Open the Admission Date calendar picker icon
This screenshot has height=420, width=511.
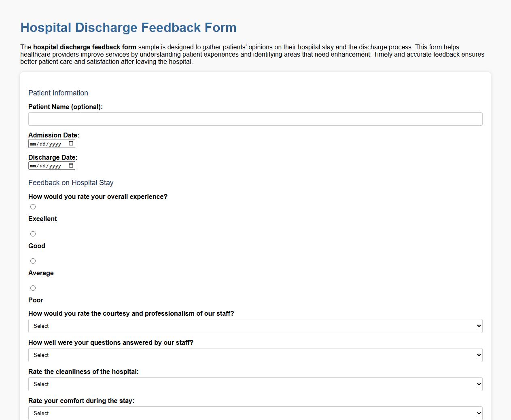[x=71, y=143]
